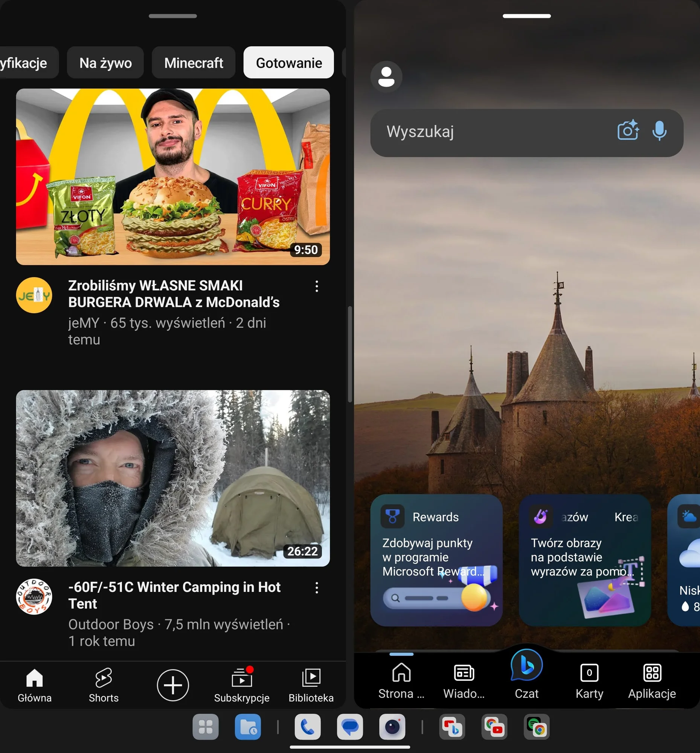Tap the system navigation gesture bar

pyautogui.click(x=349, y=747)
